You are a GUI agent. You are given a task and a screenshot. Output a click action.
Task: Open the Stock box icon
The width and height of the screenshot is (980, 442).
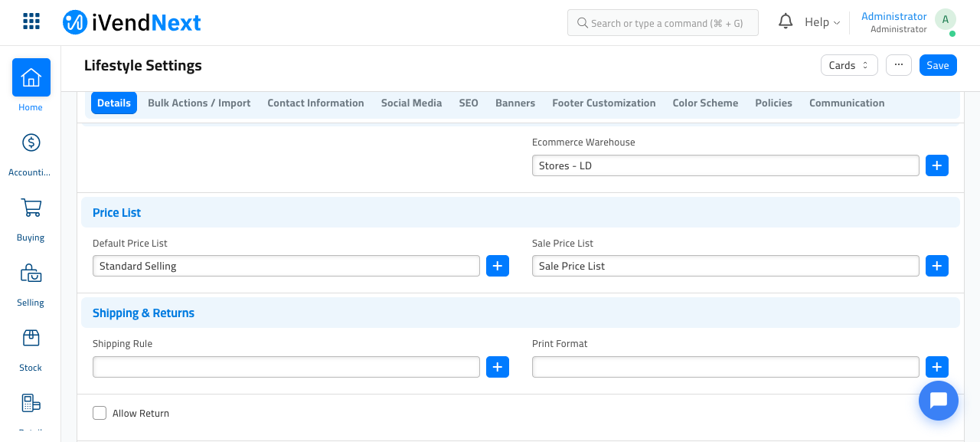coord(31,338)
